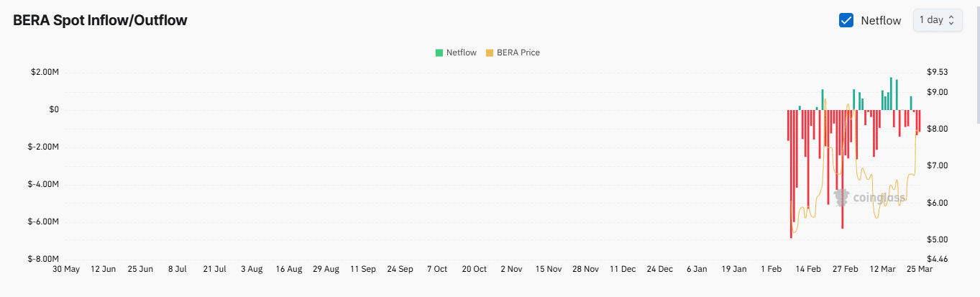Image resolution: width=980 pixels, height=297 pixels.
Task: Open the 1 day interval dropdown
Action: pos(937,20)
